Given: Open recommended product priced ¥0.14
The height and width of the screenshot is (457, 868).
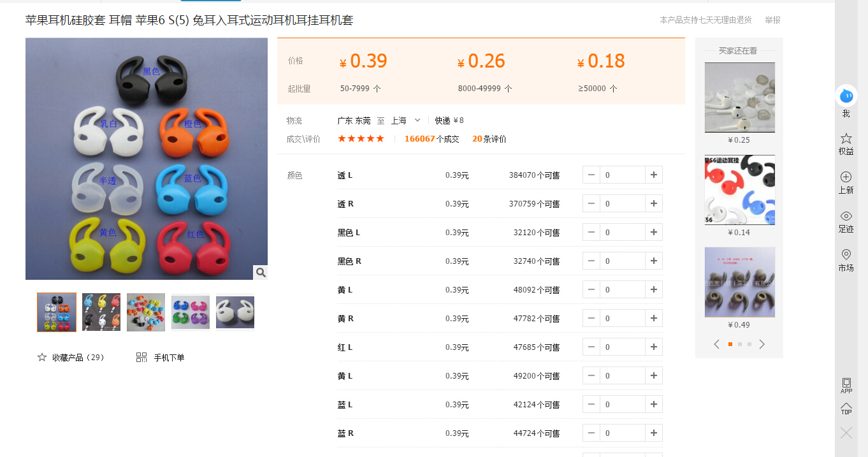Looking at the screenshot, I should point(740,190).
